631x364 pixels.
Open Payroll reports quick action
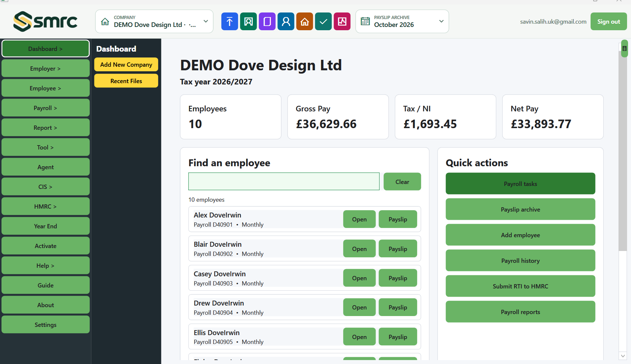520,312
